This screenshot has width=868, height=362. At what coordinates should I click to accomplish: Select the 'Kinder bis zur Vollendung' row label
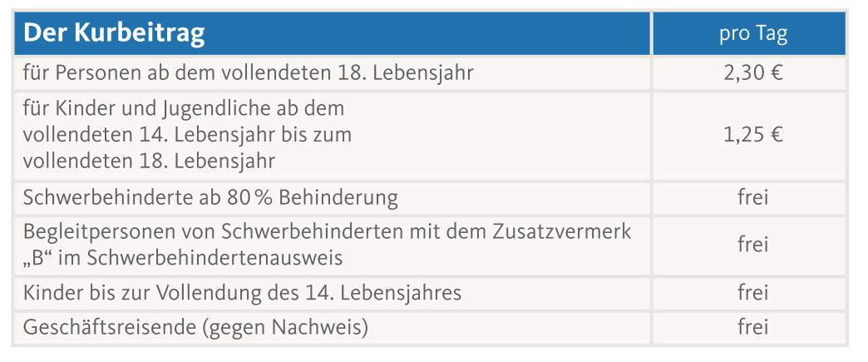click(242, 293)
